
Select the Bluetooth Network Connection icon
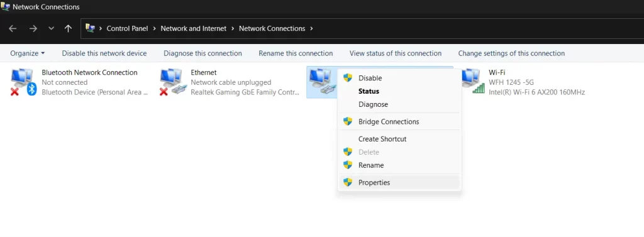point(24,82)
